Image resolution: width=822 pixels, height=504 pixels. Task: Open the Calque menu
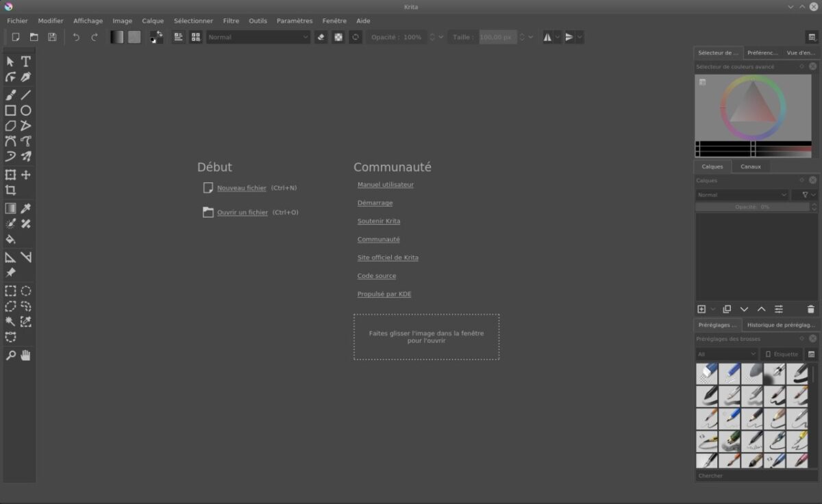point(153,21)
